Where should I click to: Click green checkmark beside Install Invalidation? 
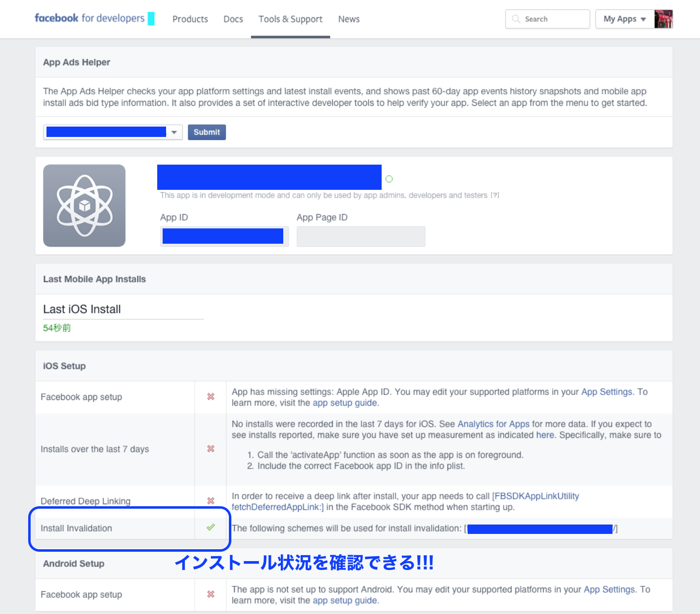click(211, 527)
